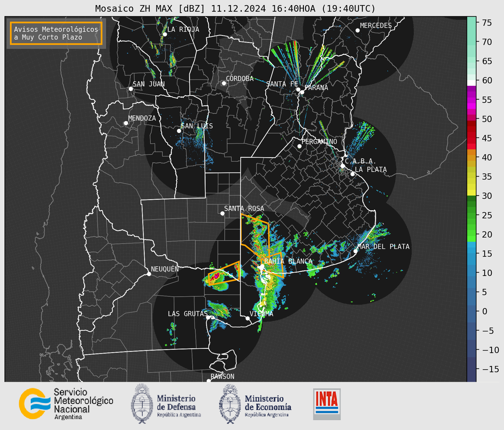
Task: Click the BAHÍA BLANCA city marker dot
Action: coord(262,266)
